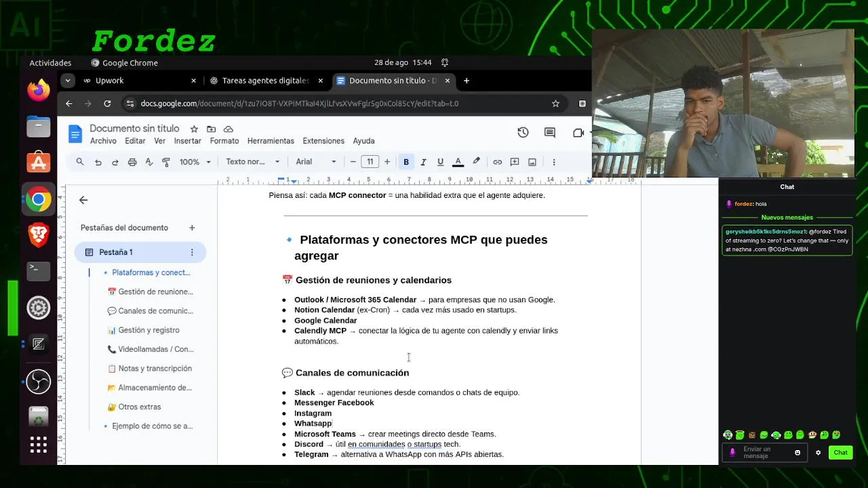
Task: Open the Google Docs home icon
Action: (75, 134)
